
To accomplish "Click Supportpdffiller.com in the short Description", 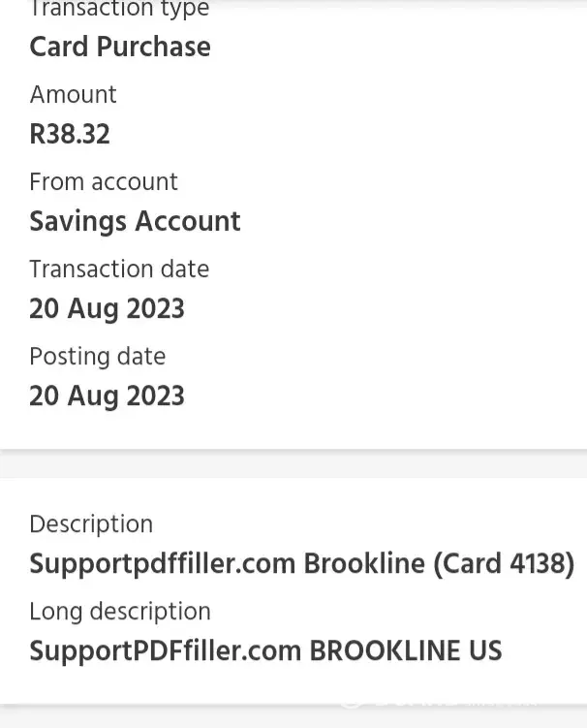I will tap(163, 563).
